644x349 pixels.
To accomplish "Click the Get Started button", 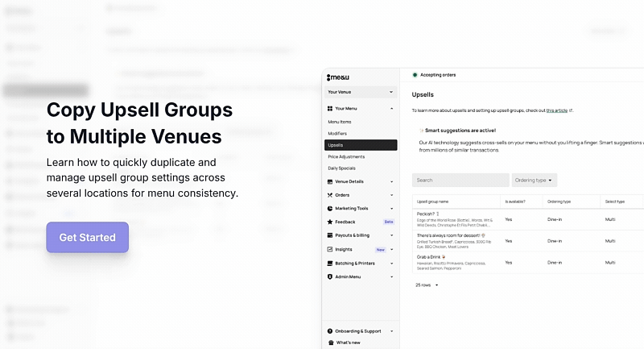I will pyautogui.click(x=88, y=237).
